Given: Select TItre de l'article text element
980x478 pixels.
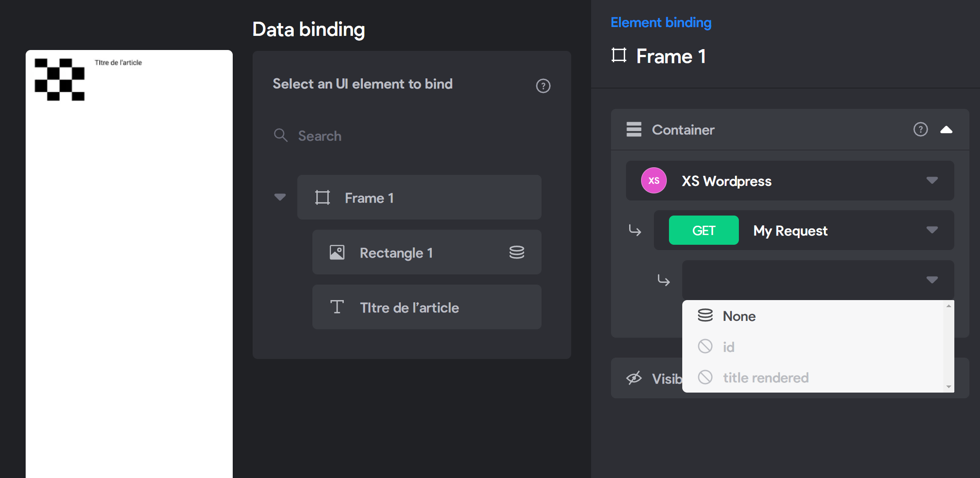Looking at the screenshot, I should (x=427, y=307).
